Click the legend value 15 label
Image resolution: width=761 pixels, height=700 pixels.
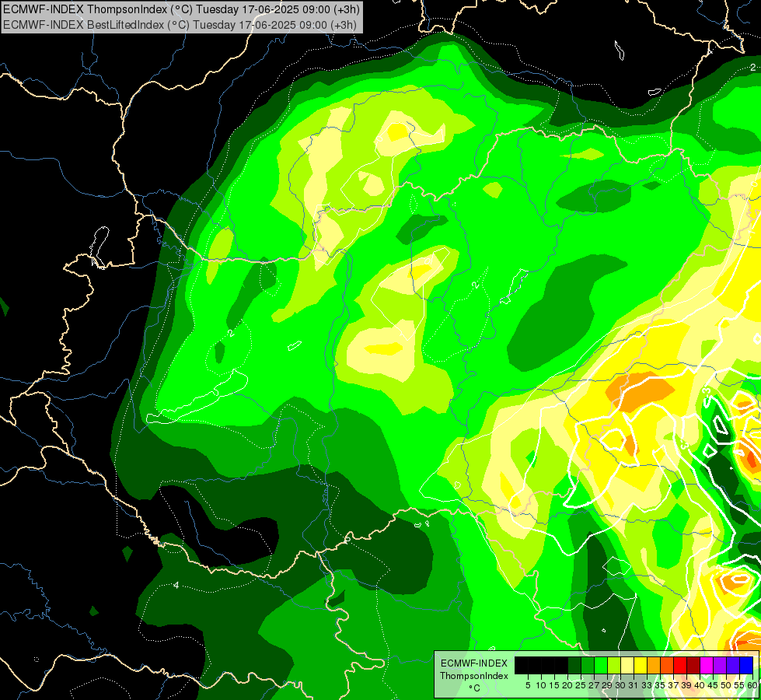pos(554,685)
